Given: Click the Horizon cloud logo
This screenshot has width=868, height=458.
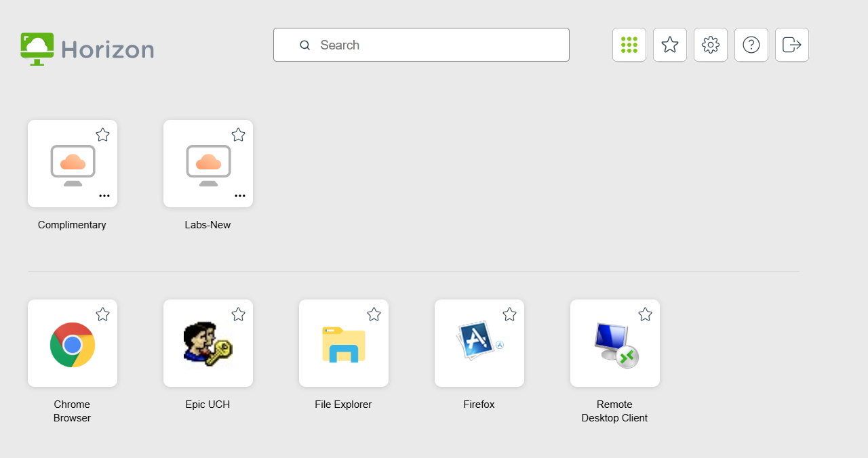Looking at the screenshot, I should tap(37, 49).
